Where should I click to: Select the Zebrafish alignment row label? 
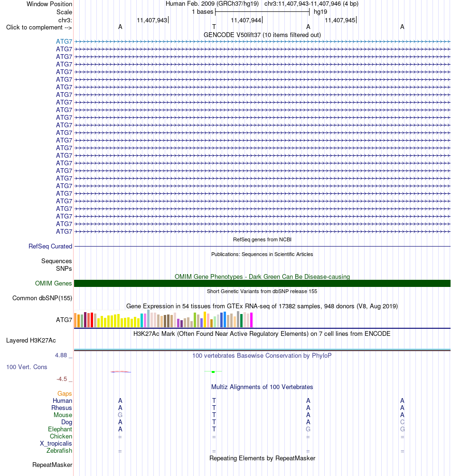tap(59, 450)
